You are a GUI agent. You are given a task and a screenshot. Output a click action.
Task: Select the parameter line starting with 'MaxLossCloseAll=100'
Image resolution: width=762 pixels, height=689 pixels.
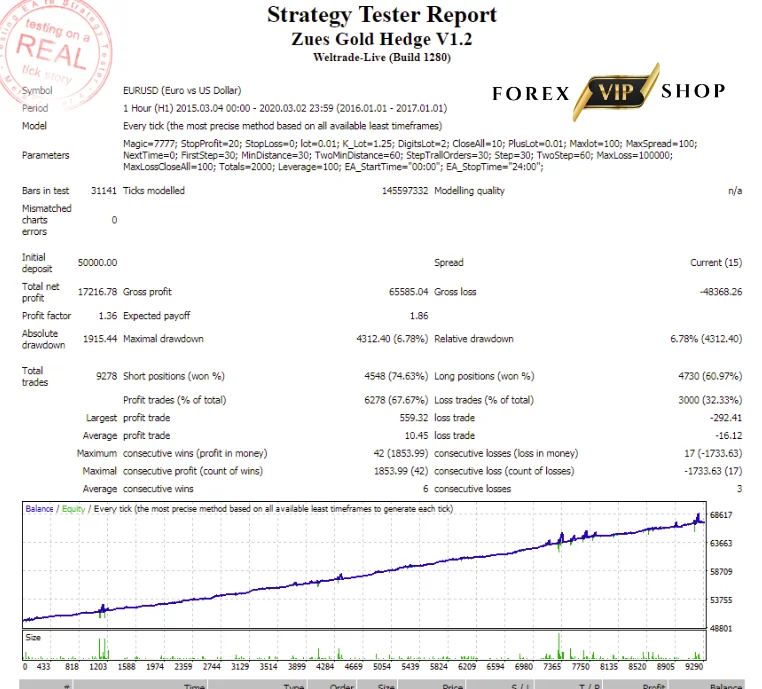(x=333, y=167)
